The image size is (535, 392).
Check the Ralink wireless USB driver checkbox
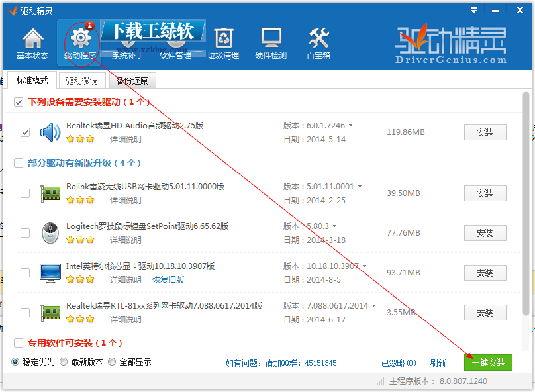25,193
